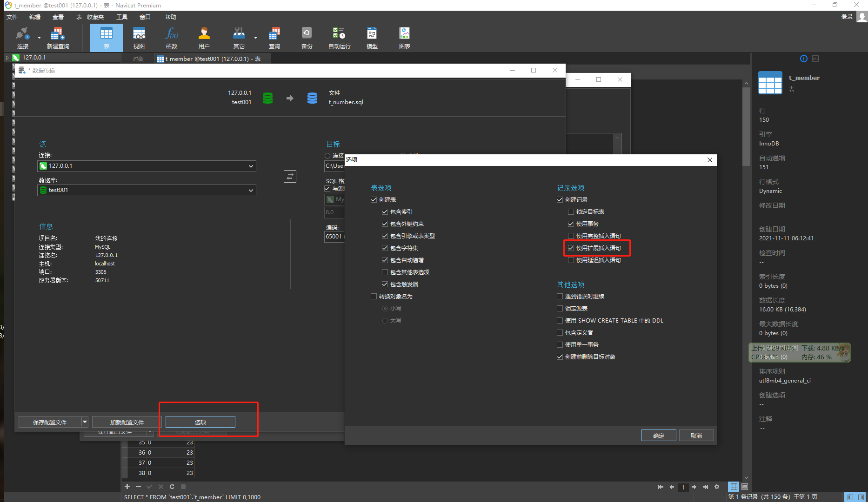Close the 选项 dialog

709,160
